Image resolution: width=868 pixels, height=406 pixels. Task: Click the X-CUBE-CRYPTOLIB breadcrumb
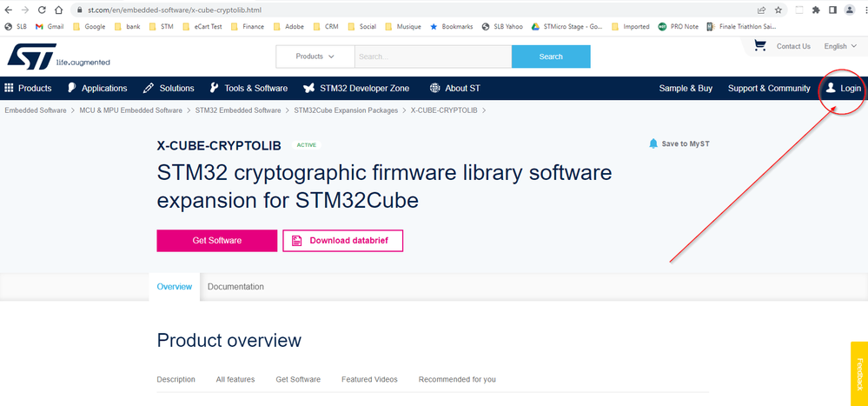pyautogui.click(x=444, y=110)
